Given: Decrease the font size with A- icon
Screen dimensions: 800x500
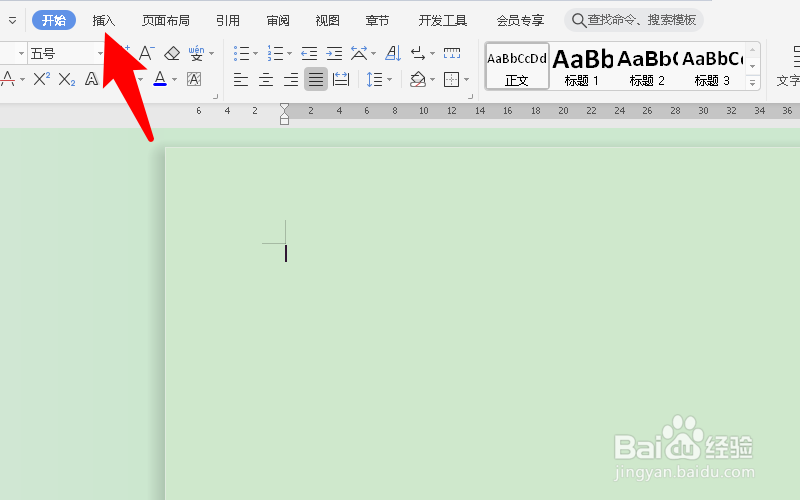Looking at the screenshot, I should (146, 53).
